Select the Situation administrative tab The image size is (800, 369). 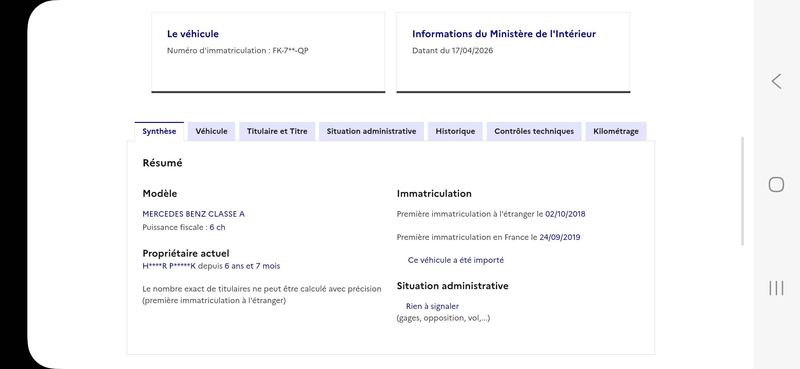coord(371,131)
